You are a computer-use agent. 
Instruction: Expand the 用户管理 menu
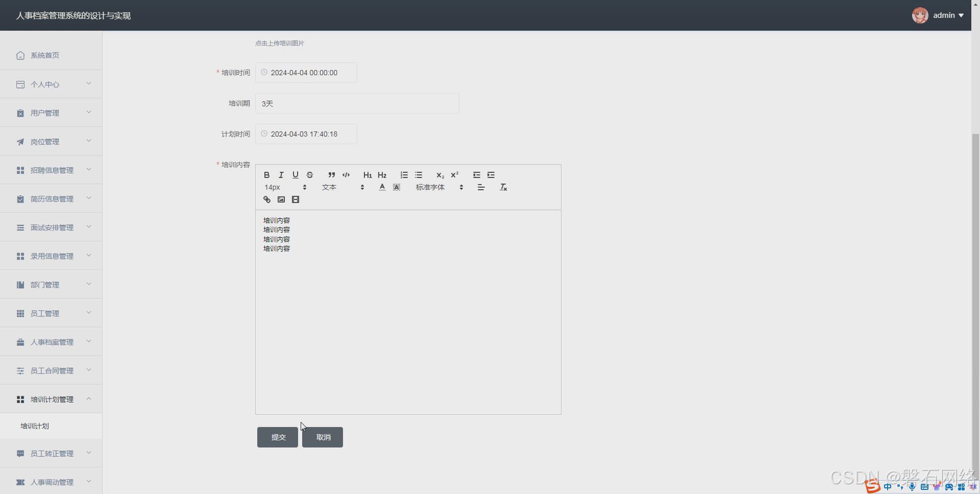pyautogui.click(x=51, y=113)
